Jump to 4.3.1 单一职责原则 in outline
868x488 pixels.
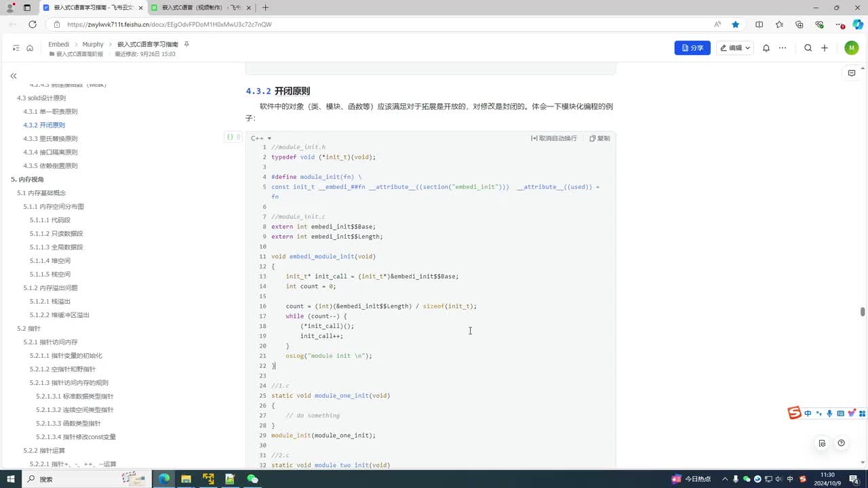50,111
